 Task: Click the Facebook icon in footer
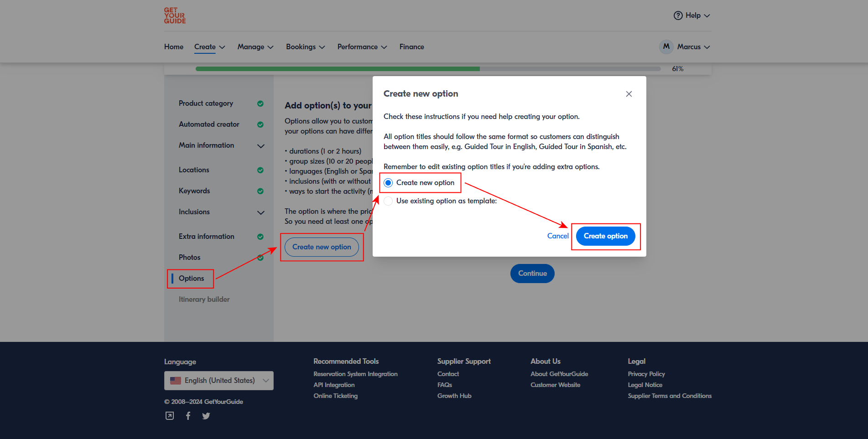188,416
